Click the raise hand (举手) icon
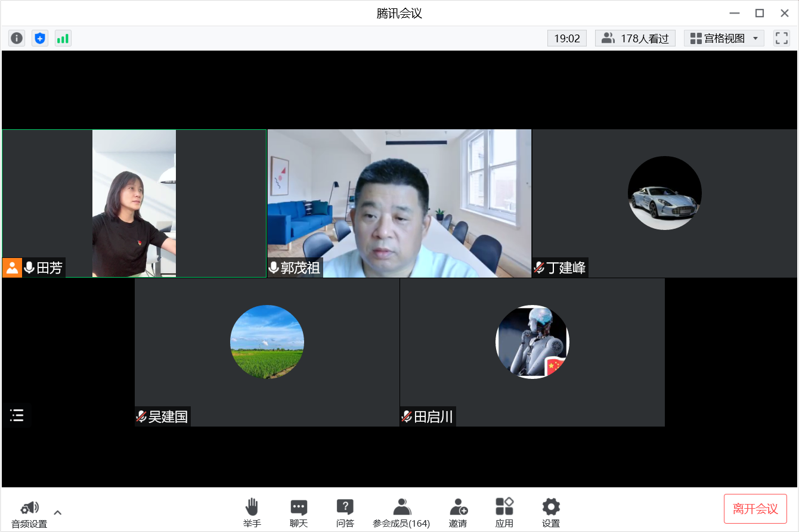Image resolution: width=799 pixels, height=532 pixels. pos(252,513)
